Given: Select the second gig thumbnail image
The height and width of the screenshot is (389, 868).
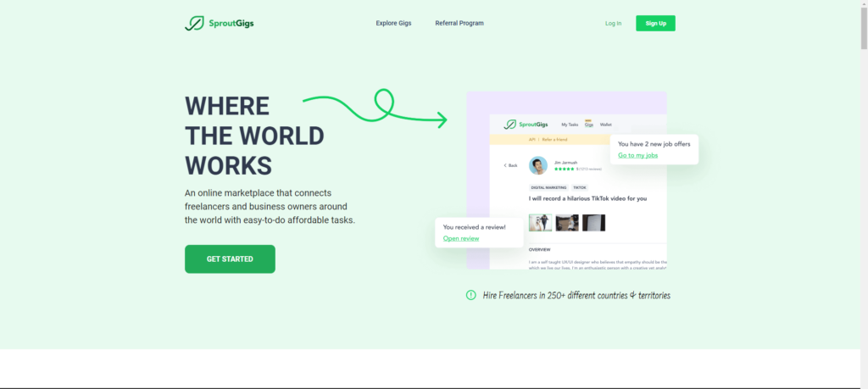Looking at the screenshot, I should coord(567,222).
